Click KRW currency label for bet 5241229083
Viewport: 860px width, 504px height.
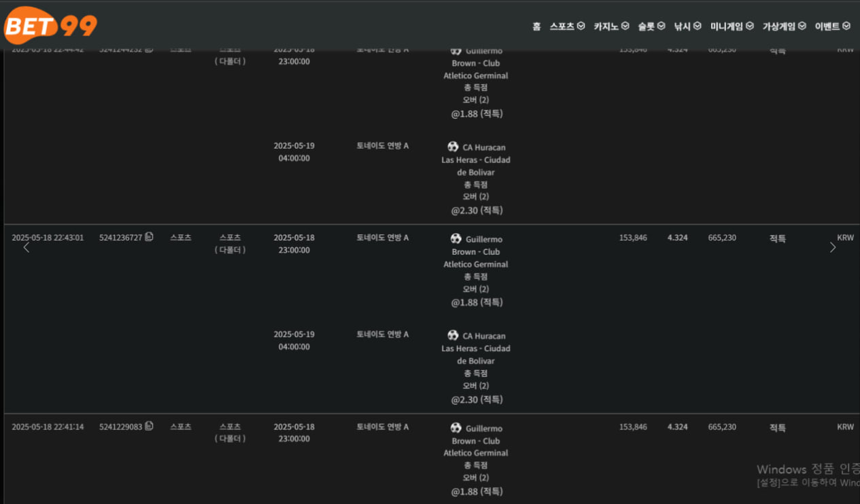click(845, 427)
